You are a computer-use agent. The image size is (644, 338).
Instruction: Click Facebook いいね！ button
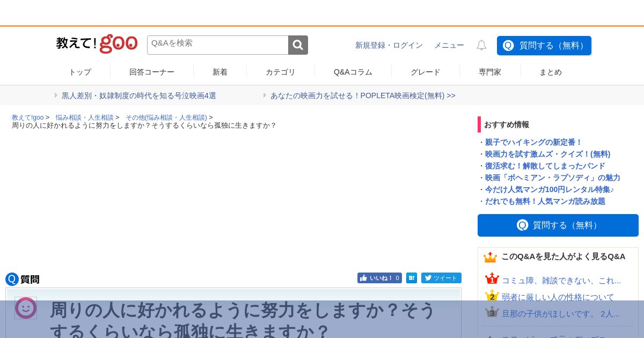(379, 278)
